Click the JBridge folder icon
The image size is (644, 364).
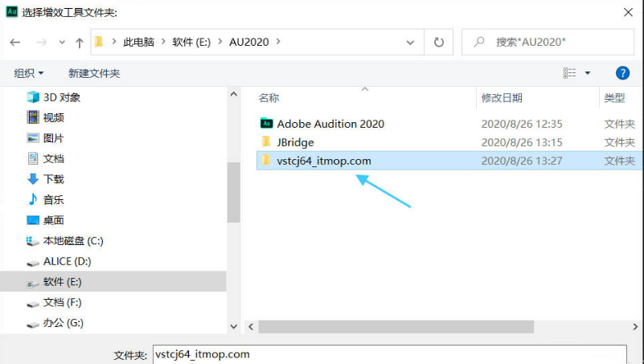(266, 141)
